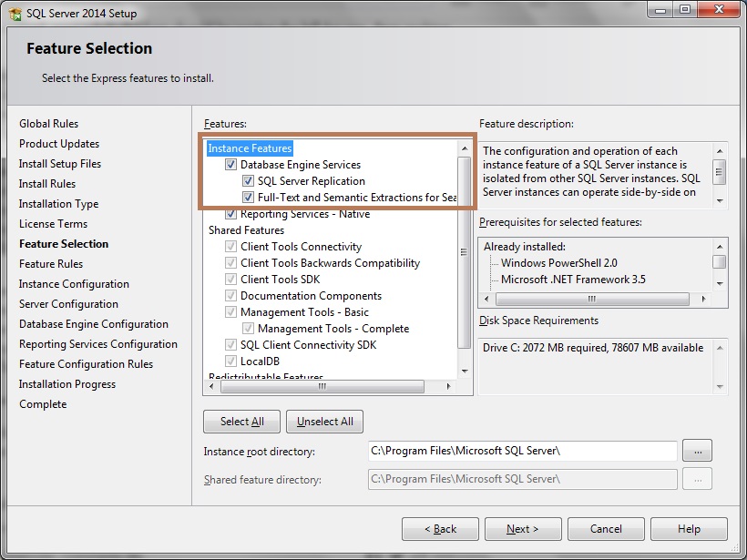Click the disk space requirement text
This screenshot has width=747, height=560.
point(593,348)
